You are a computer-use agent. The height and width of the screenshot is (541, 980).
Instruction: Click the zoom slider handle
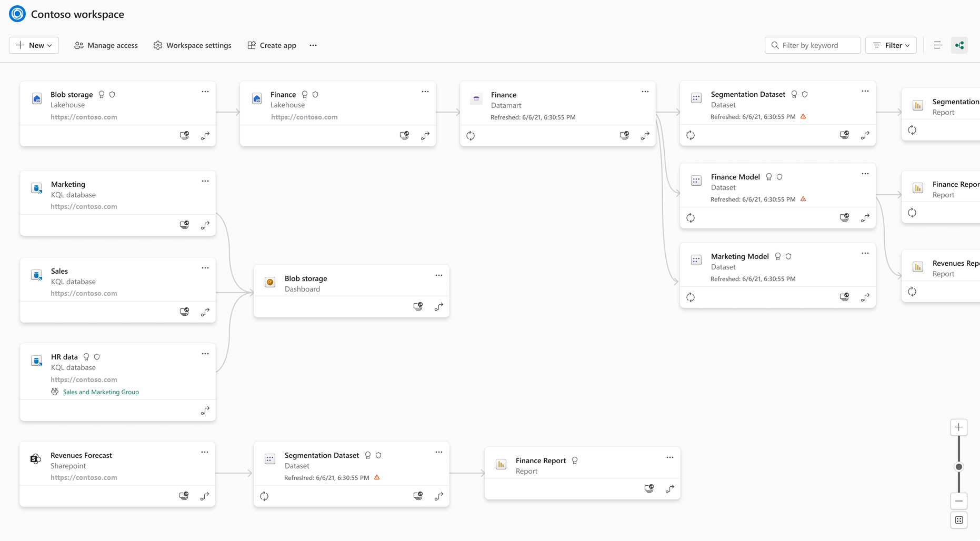[x=958, y=467]
